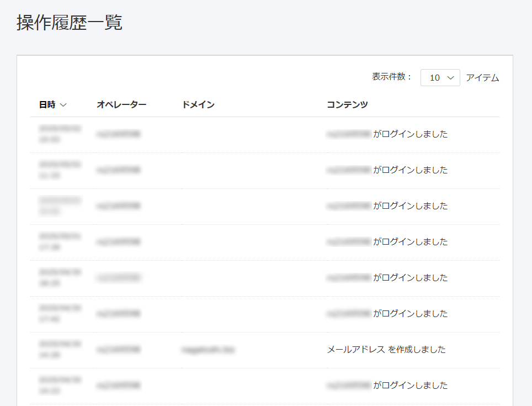Click the 操作履歴一覧 page title

point(70,23)
